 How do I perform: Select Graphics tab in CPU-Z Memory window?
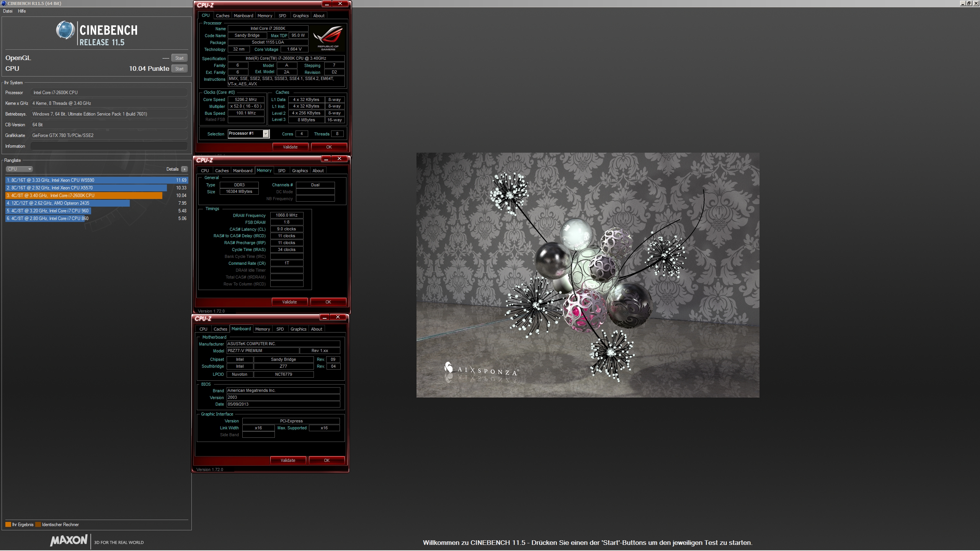click(x=300, y=171)
